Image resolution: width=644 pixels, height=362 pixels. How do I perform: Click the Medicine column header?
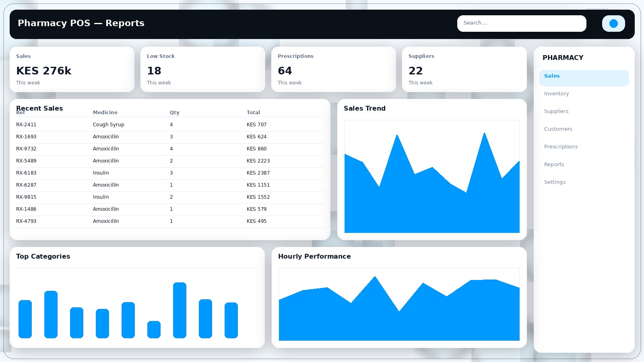pos(105,113)
